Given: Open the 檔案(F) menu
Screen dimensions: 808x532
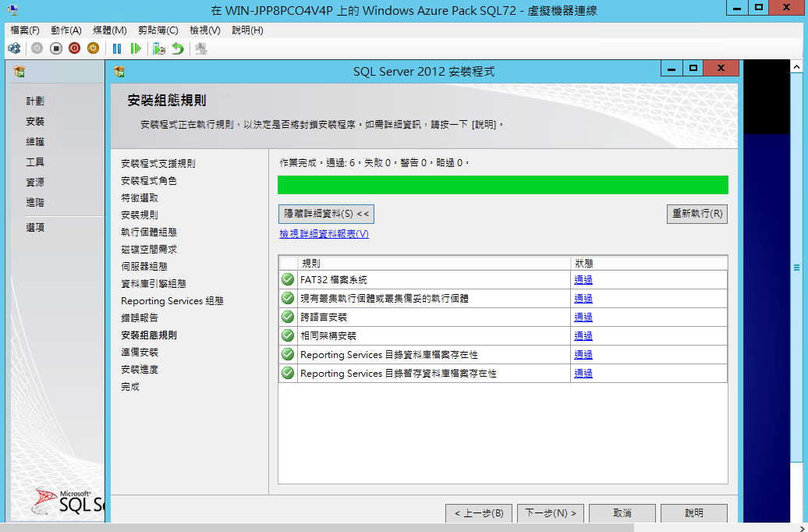Looking at the screenshot, I should 25,30.
